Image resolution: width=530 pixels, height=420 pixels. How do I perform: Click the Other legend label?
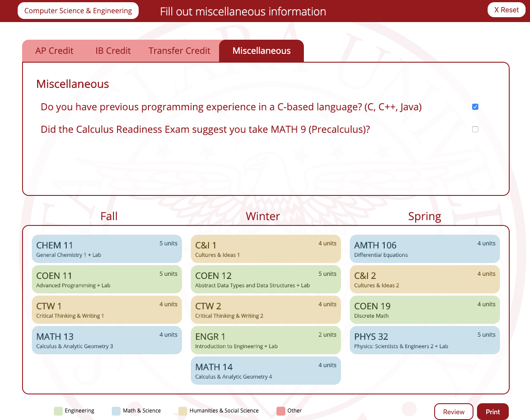(295, 411)
